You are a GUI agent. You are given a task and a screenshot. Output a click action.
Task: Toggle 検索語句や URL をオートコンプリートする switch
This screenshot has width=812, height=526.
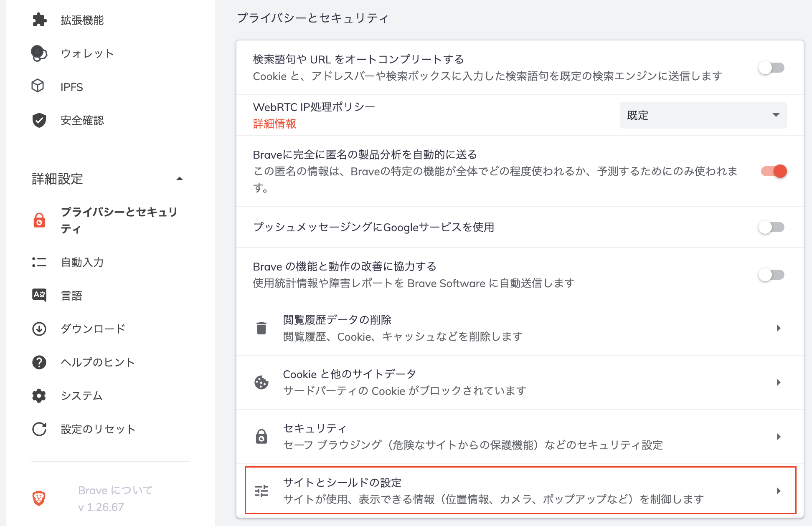[x=772, y=68]
